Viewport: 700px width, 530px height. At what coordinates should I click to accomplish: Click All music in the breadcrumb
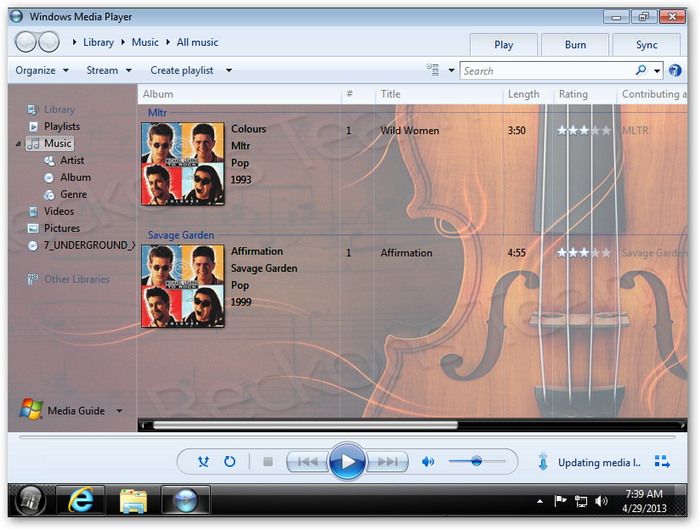(x=197, y=42)
